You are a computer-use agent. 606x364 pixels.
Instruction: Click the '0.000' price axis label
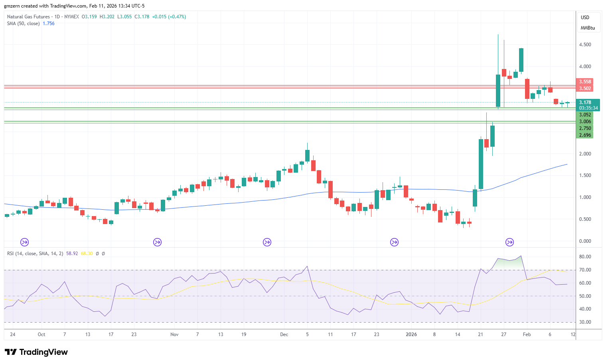[585, 241]
